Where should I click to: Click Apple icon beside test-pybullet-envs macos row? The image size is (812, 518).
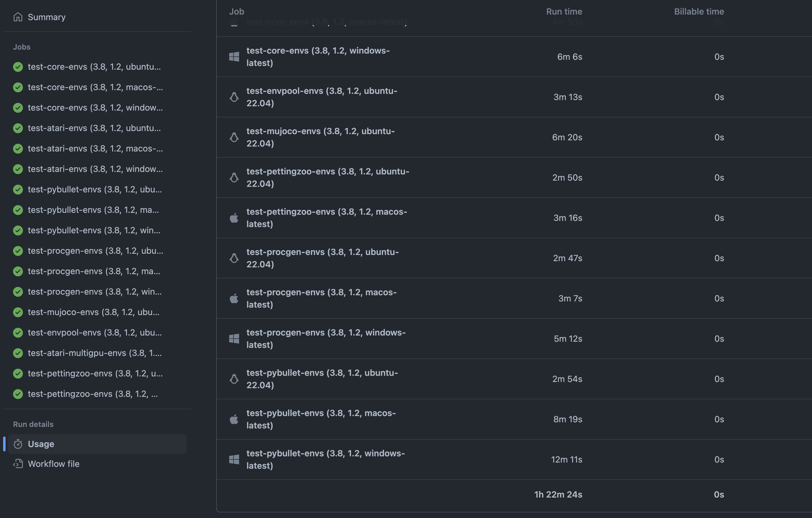point(234,419)
